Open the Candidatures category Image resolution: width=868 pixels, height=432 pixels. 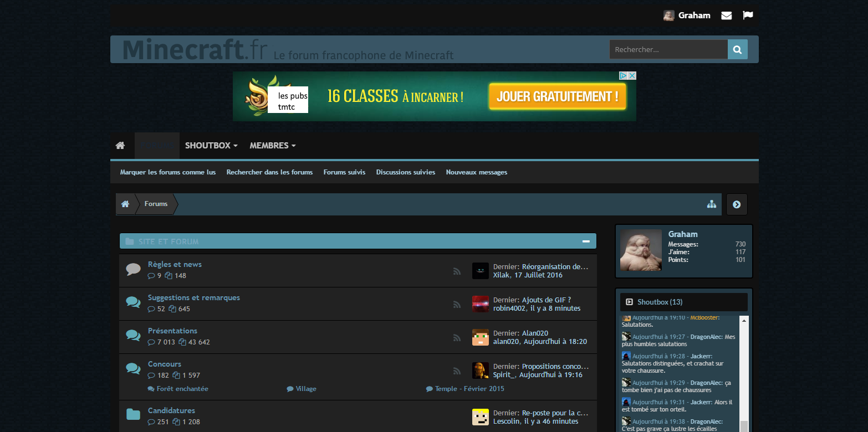(171, 411)
